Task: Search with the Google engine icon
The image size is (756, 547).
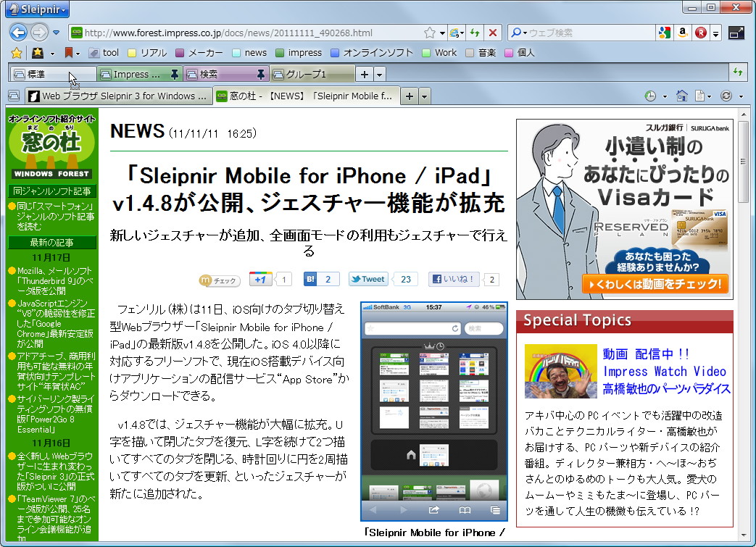Action: (x=665, y=33)
